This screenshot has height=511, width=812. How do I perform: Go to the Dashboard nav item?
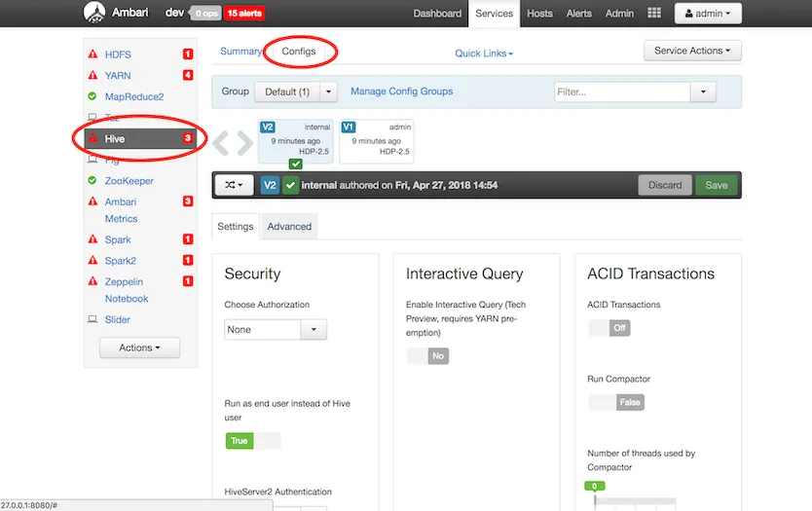[x=437, y=14]
